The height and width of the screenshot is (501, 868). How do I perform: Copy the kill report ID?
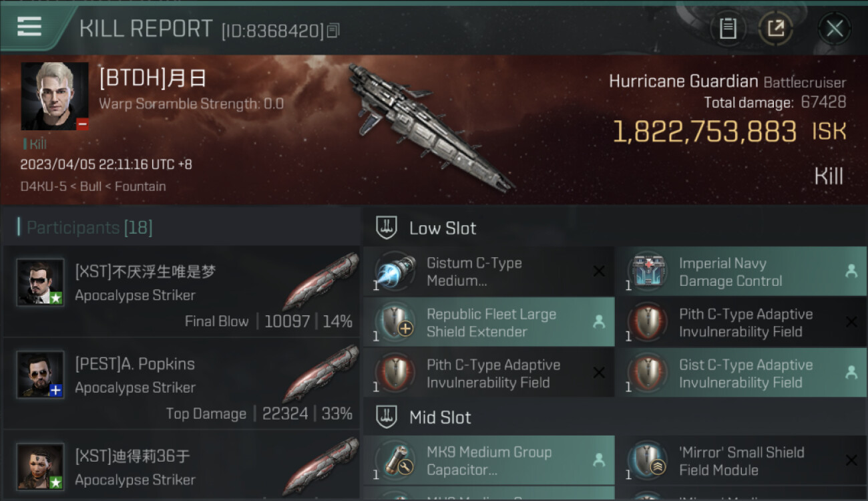click(x=334, y=30)
